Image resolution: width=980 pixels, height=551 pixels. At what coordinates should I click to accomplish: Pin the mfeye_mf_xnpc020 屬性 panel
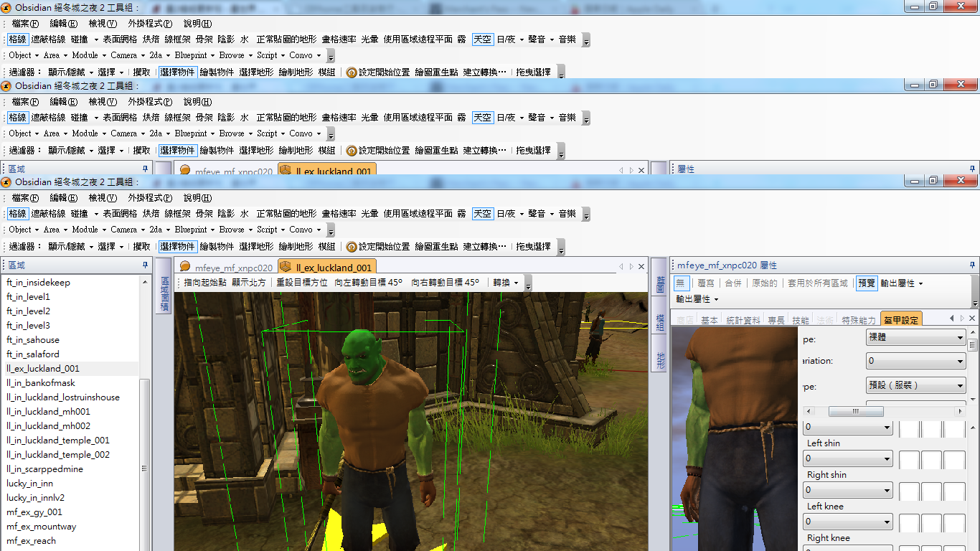coord(972,265)
